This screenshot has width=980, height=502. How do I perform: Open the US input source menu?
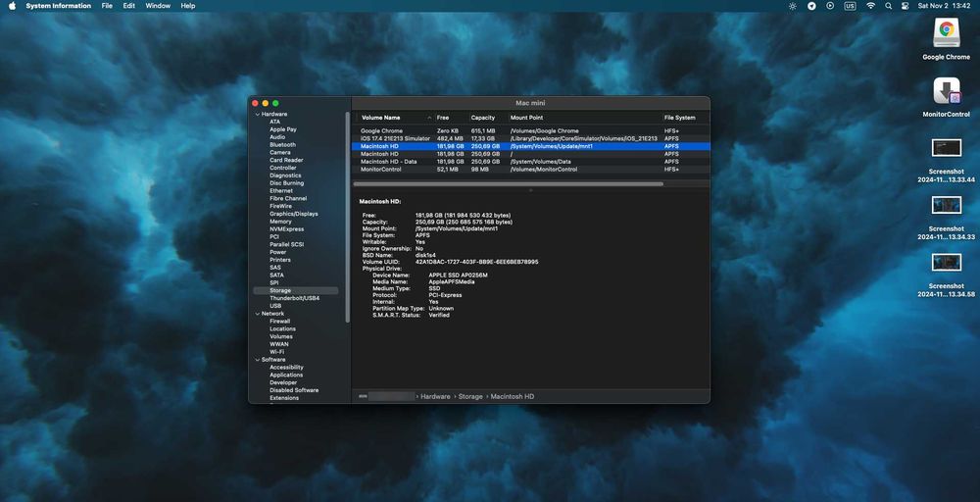[x=850, y=6]
